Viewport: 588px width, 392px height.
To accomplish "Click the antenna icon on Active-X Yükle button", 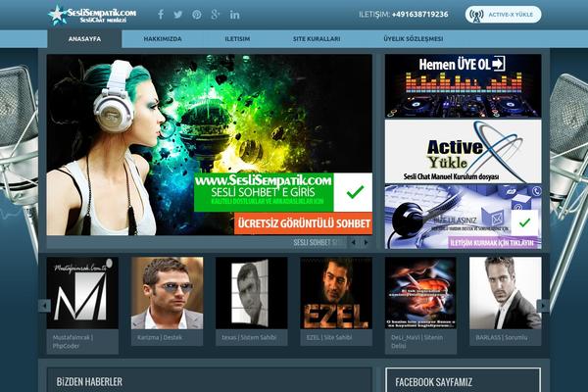I will tap(476, 15).
